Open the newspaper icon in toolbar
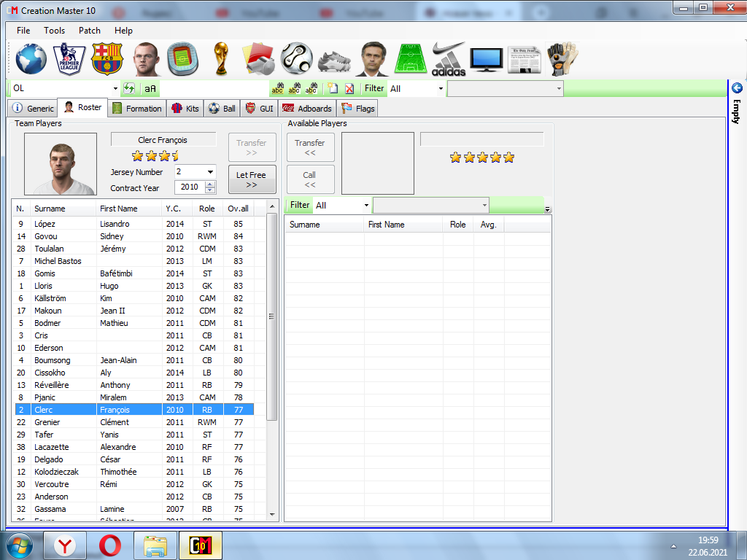This screenshot has height=560, width=747. [525, 59]
